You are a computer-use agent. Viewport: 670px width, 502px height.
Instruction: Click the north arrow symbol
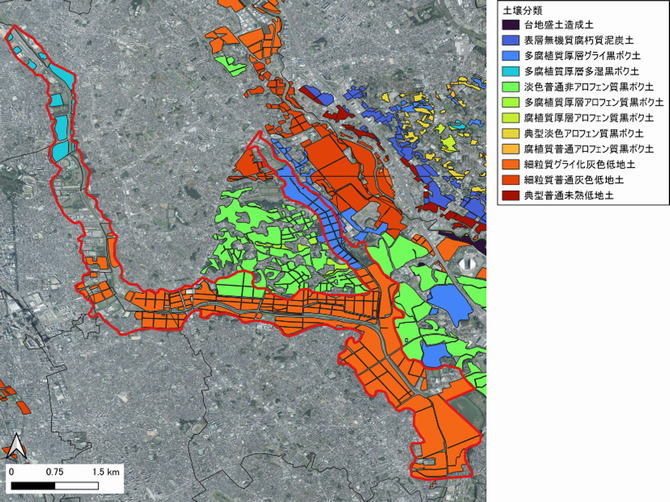click(17, 447)
